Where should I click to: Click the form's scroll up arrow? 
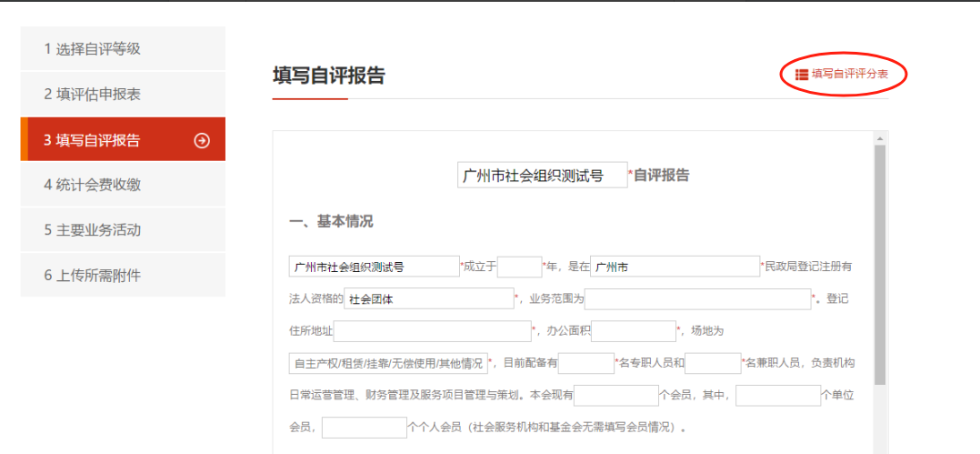pos(879,138)
